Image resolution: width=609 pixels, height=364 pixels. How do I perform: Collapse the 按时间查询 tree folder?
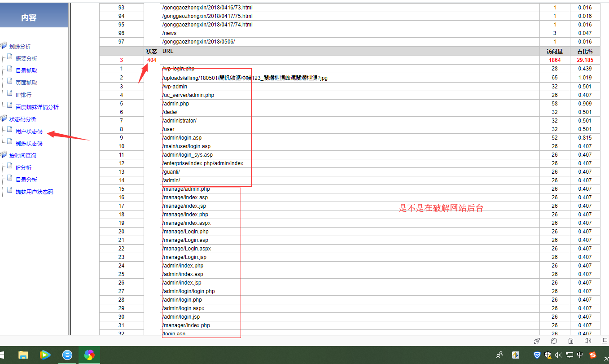4,155
